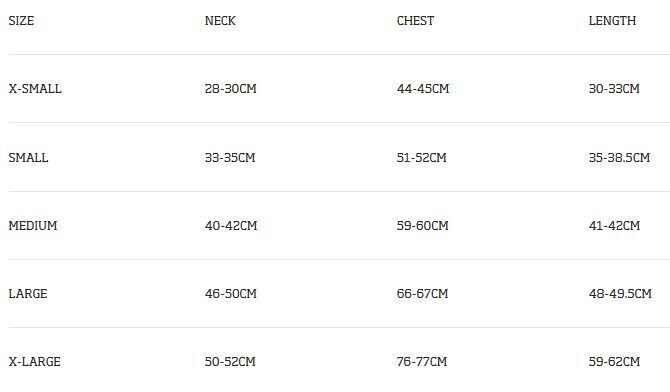The height and width of the screenshot is (392, 670).
Task: Select the LARGE size row label
Action: (x=28, y=294)
